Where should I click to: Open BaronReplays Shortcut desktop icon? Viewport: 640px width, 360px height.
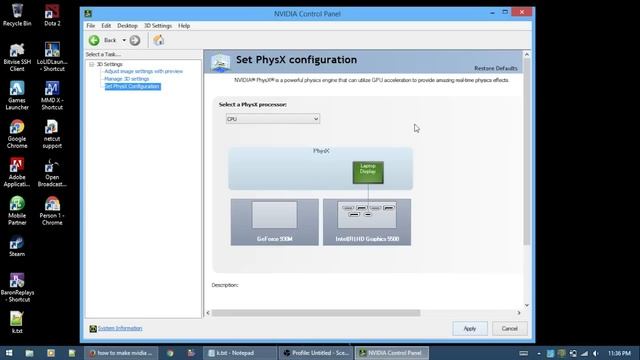(17, 288)
